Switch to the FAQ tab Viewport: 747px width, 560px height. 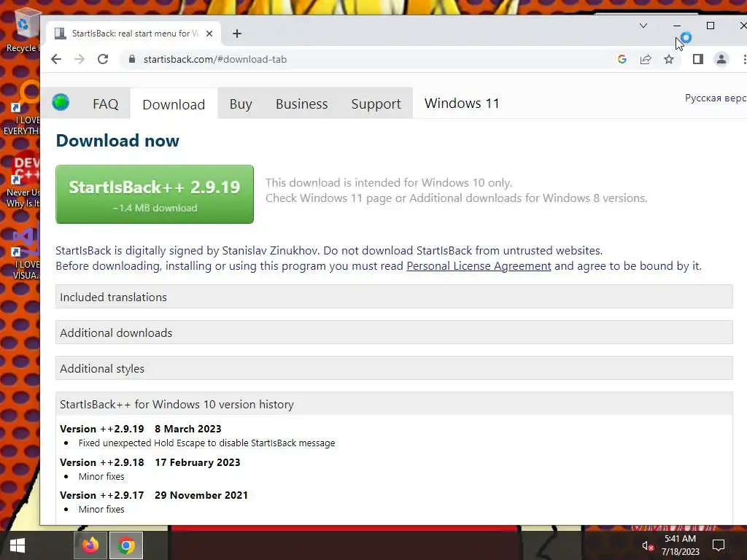pos(105,104)
